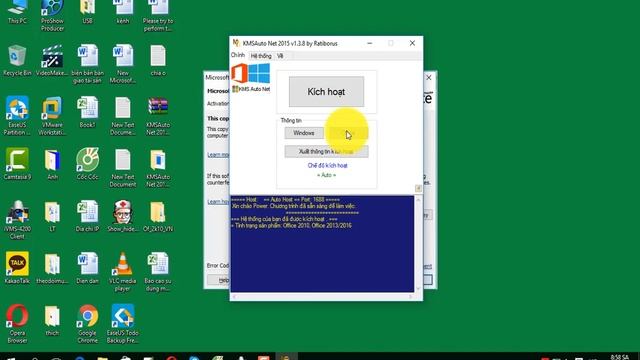
Task: Click Learn how link in Office window
Action: [x=218, y=202]
